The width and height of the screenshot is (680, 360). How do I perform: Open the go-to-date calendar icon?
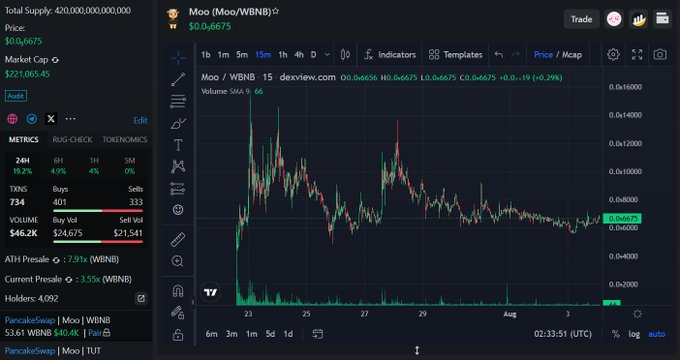click(317, 334)
